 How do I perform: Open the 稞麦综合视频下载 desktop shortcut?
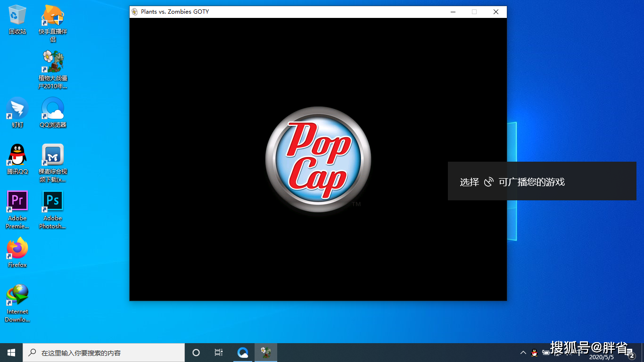coord(53,163)
